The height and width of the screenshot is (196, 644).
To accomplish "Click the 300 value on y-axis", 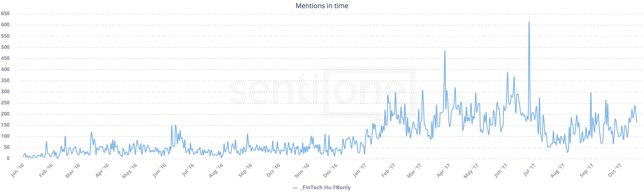I will pos(5,92).
